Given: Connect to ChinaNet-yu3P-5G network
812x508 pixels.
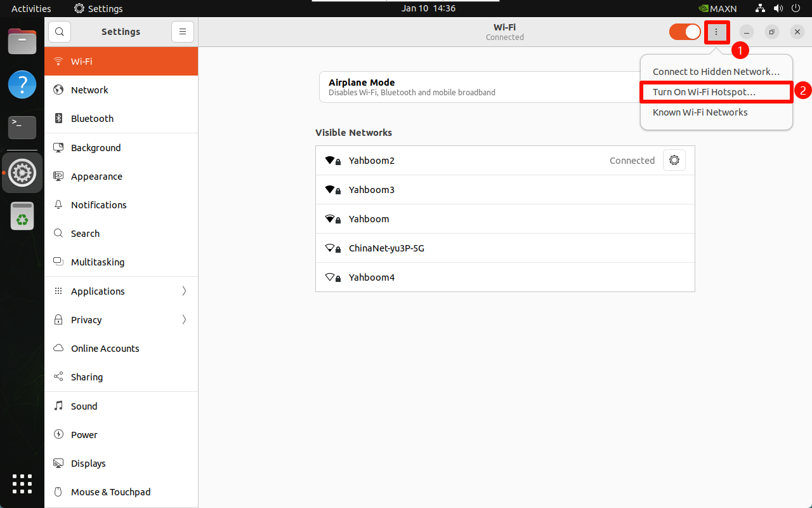Looking at the screenshot, I should (x=386, y=248).
